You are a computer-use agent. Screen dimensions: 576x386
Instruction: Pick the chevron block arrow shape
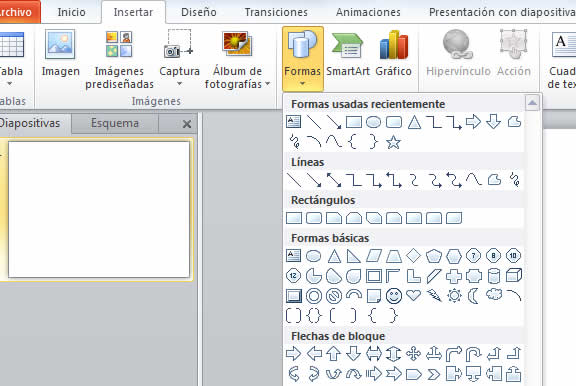(x=433, y=374)
